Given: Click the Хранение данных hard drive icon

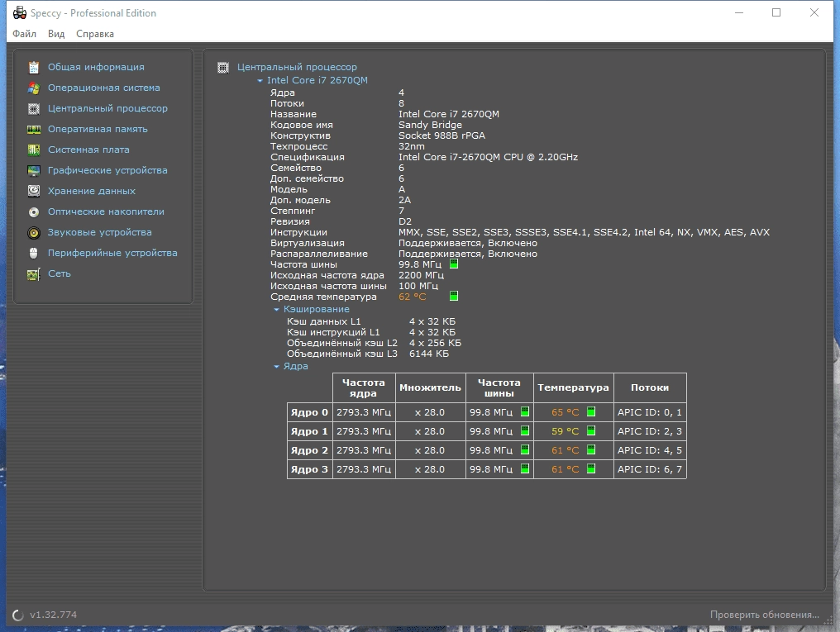Looking at the screenshot, I should click(34, 191).
